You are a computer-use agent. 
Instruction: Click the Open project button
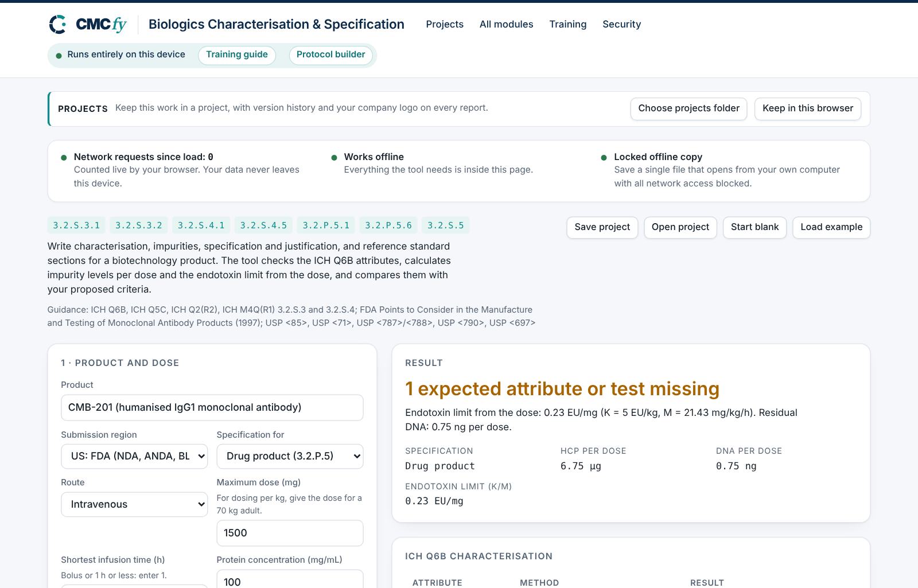pos(680,227)
